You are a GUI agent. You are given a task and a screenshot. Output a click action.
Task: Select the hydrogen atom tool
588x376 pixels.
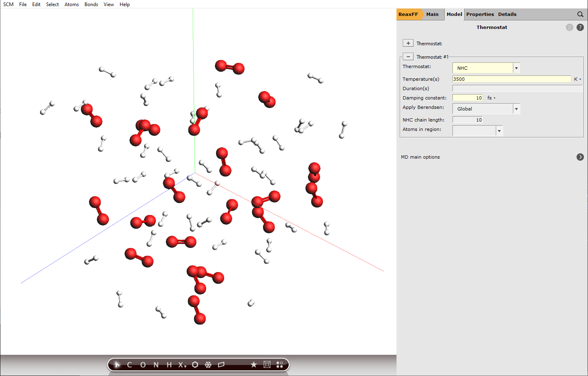tap(169, 365)
